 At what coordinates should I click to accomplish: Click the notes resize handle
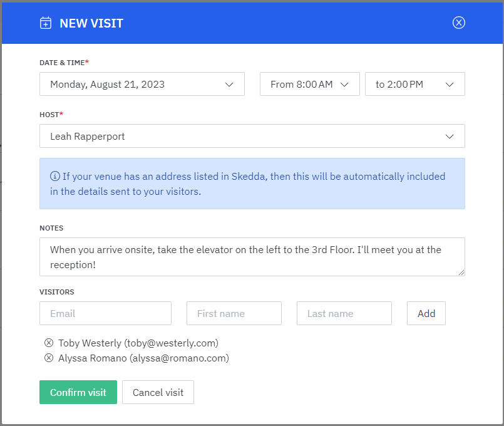pyautogui.click(x=462, y=274)
